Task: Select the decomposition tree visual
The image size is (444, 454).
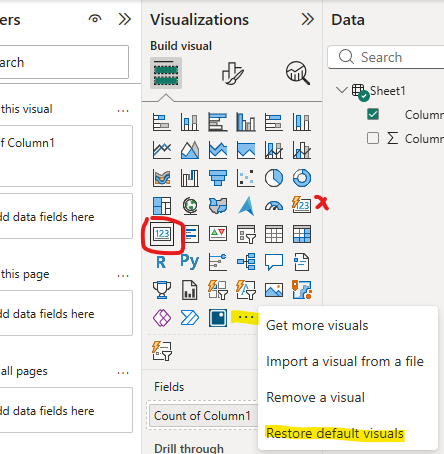Action: pos(246,262)
